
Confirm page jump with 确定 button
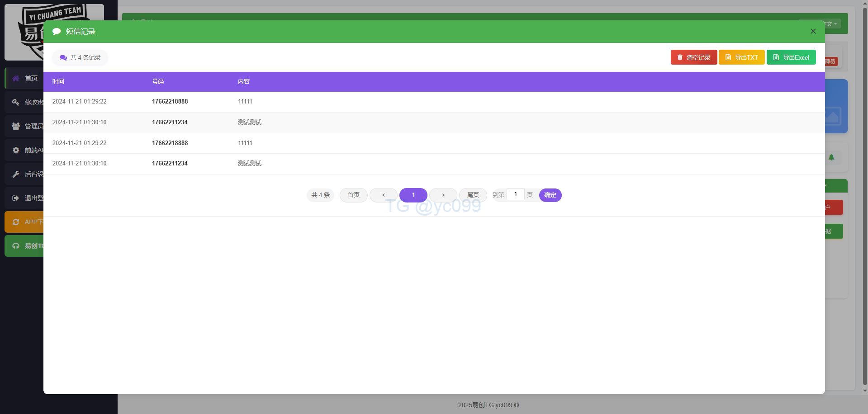point(550,195)
